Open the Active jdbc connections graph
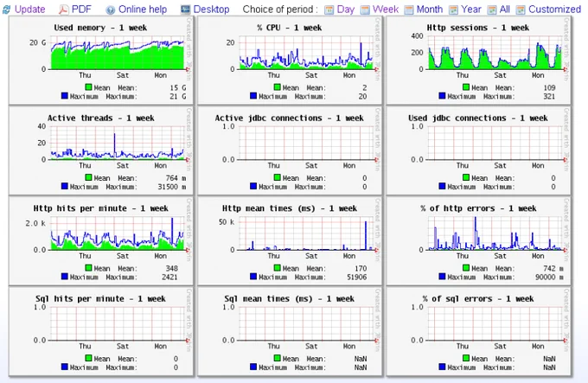The image size is (588, 383). [290, 150]
